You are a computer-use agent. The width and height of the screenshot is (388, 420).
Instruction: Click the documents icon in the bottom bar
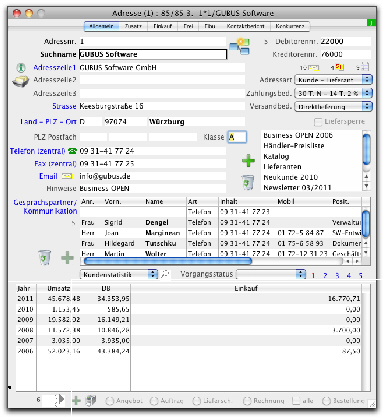coord(91,400)
